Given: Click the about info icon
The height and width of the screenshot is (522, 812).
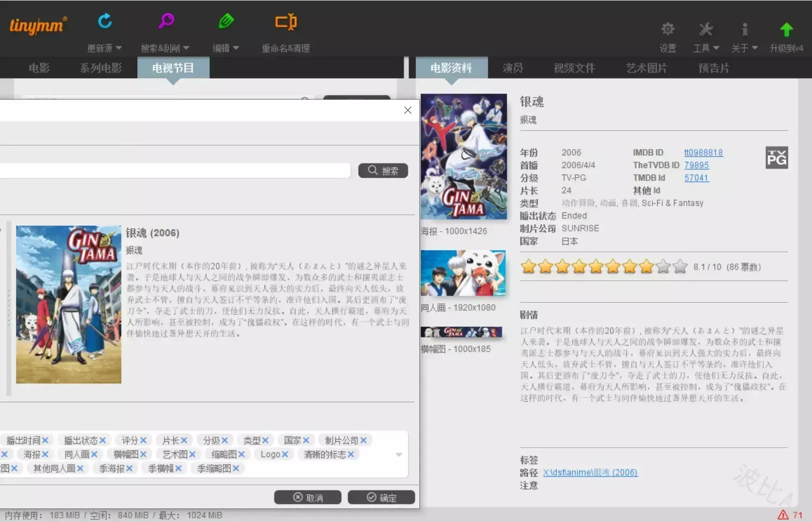Looking at the screenshot, I should 745,29.
